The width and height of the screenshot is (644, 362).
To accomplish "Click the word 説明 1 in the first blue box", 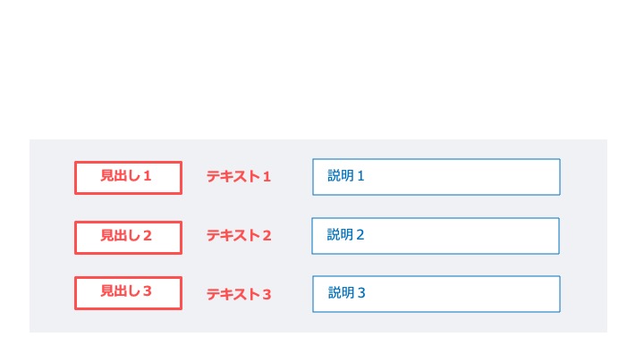I will (x=346, y=176).
